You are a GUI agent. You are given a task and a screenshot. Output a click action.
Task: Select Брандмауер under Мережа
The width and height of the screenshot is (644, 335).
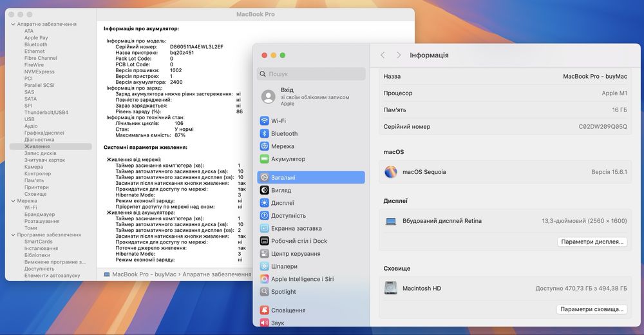39,215
